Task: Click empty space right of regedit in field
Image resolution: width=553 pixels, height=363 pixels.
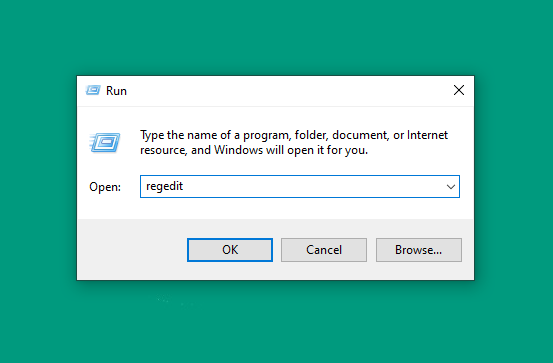Action: 310,187
